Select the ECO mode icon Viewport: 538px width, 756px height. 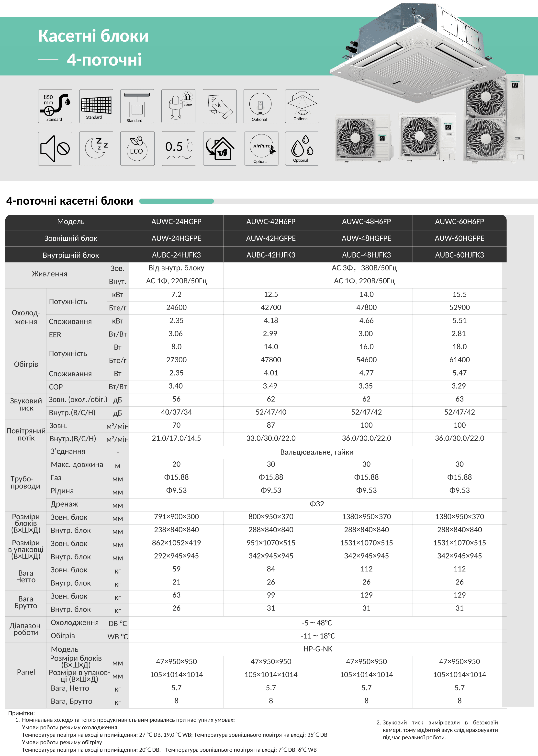pos(137,148)
